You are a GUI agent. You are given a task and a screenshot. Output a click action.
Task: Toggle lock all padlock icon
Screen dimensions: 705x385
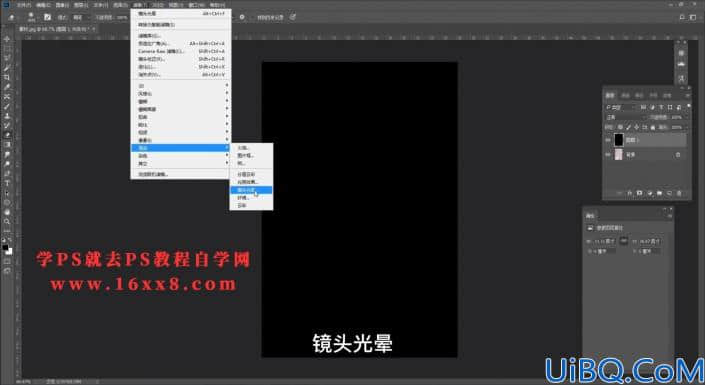[x=652, y=127]
